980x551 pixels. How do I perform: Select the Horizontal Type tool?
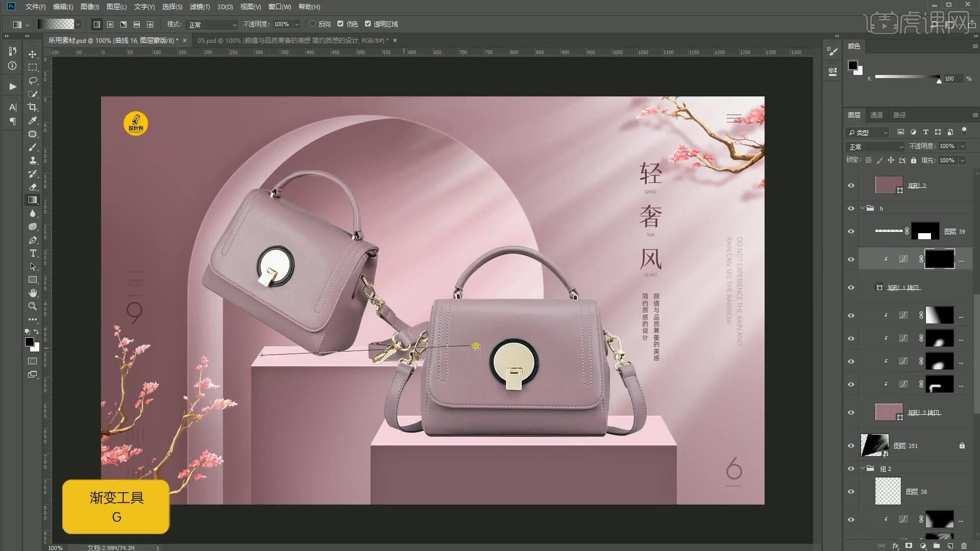(33, 253)
